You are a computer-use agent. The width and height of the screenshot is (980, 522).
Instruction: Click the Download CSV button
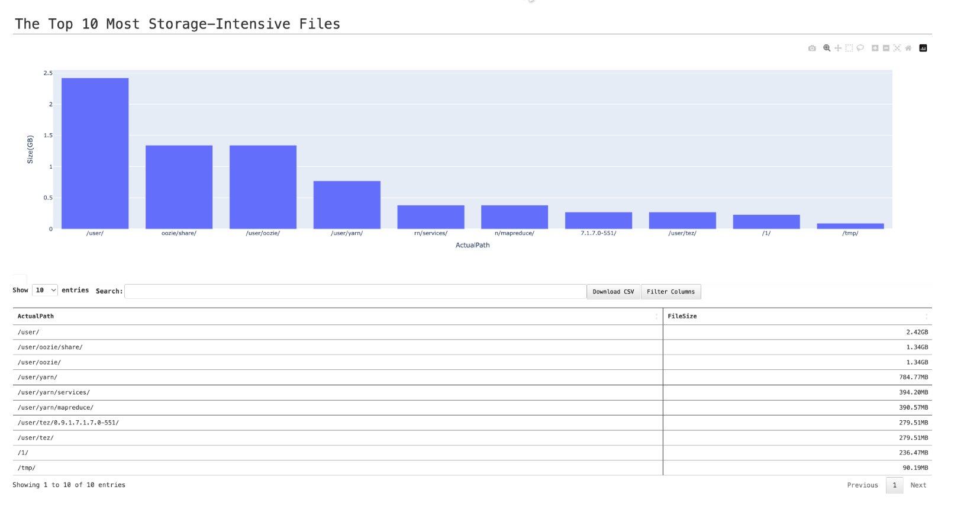613,292
